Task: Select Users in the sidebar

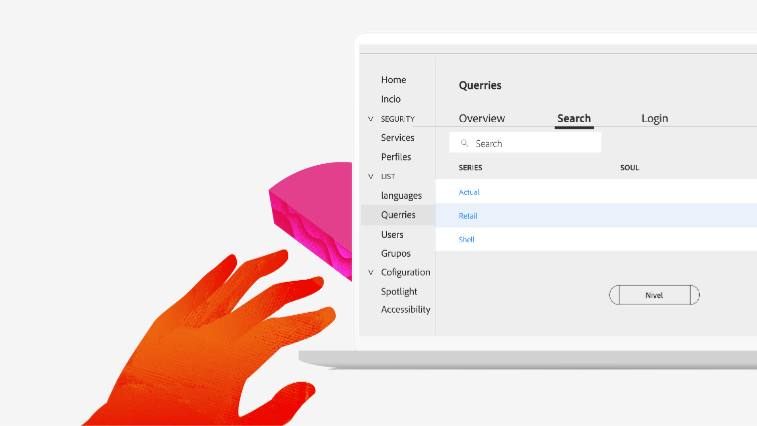Action: tap(392, 234)
